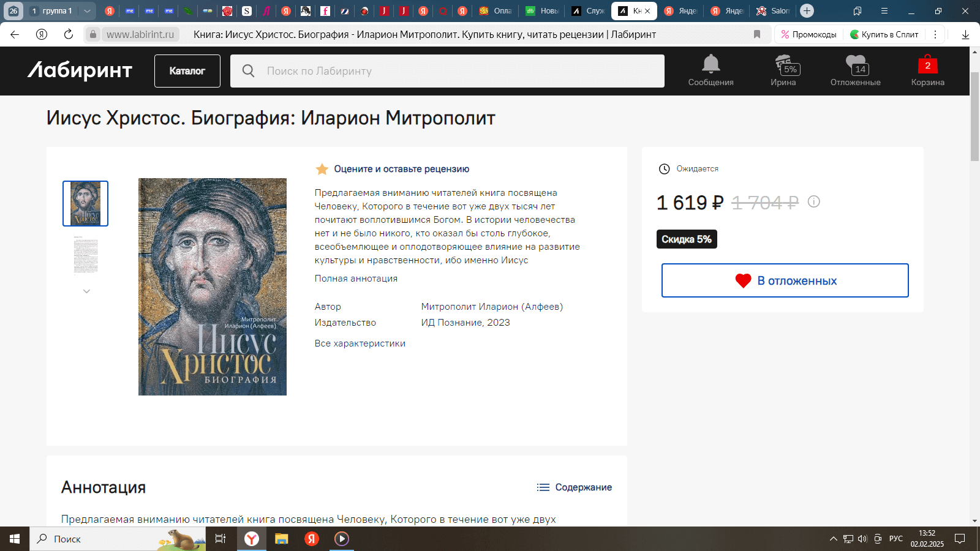This screenshot has height=551, width=980.
Task: Open the Сообщения bell notifications
Action: (710, 70)
